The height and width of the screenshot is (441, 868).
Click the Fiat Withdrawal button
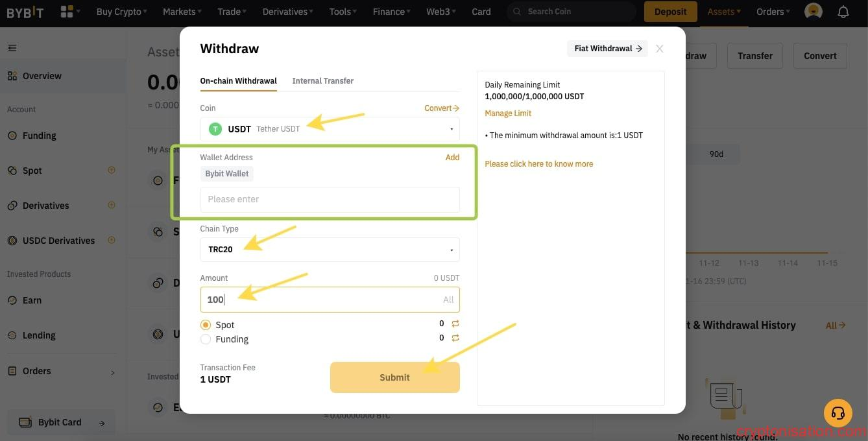point(607,49)
